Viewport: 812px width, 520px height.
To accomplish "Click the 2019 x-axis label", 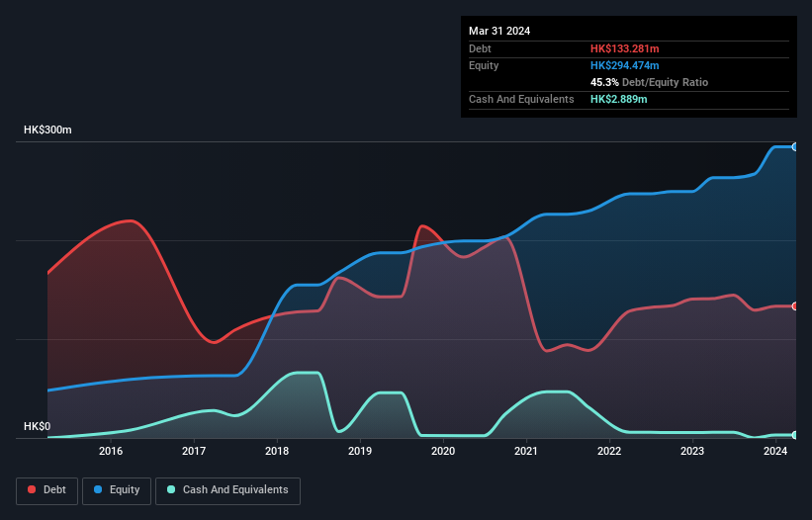I will pyautogui.click(x=360, y=451).
